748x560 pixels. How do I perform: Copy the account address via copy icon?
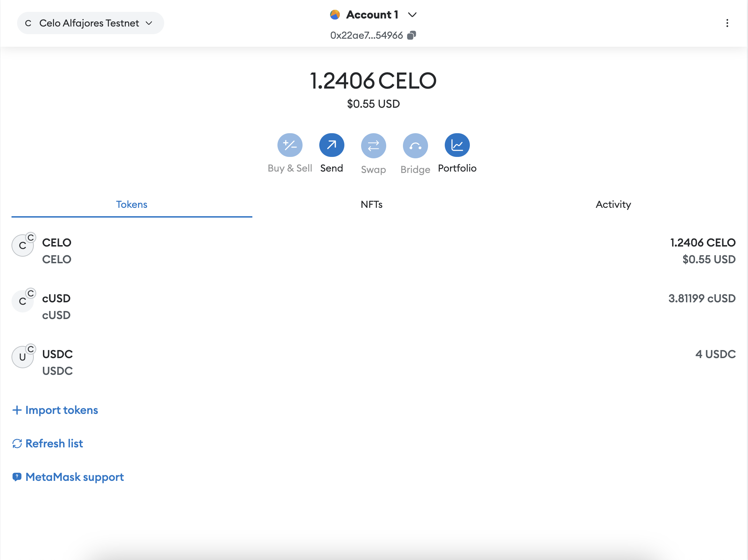pos(412,35)
